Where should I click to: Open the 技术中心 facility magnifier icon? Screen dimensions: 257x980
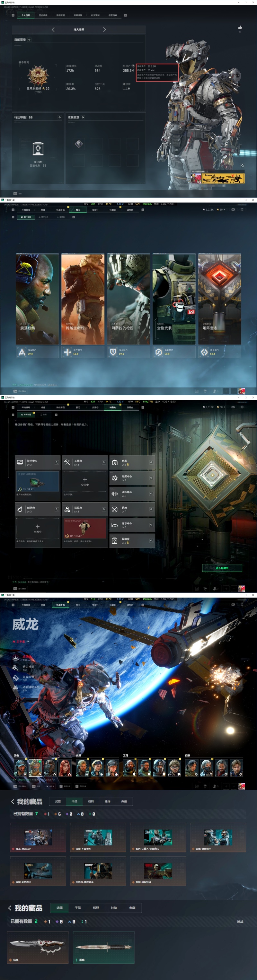tap(57, 463)
